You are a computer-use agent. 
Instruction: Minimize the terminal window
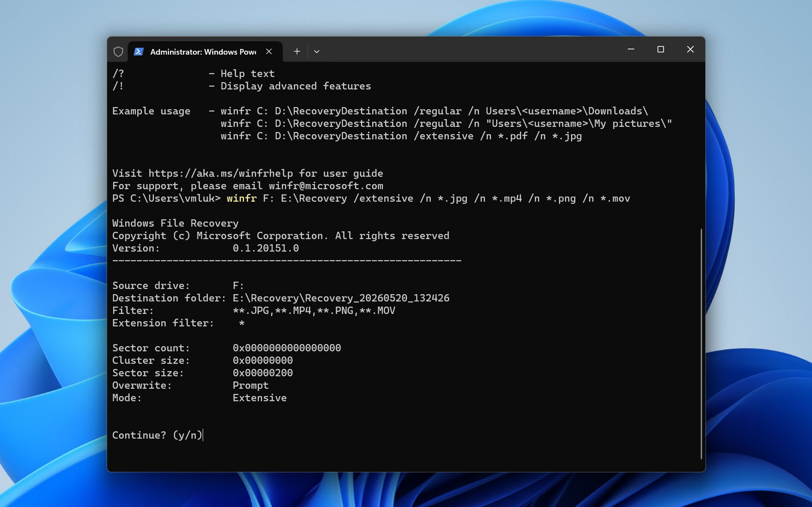tap(631, 49)
